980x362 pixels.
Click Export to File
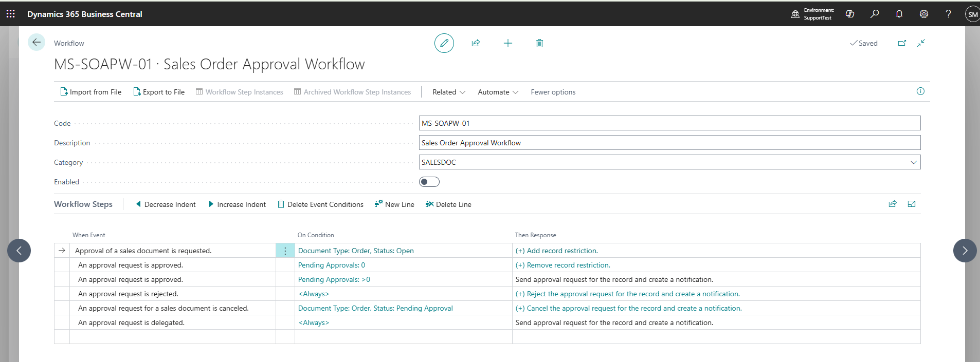159,92
